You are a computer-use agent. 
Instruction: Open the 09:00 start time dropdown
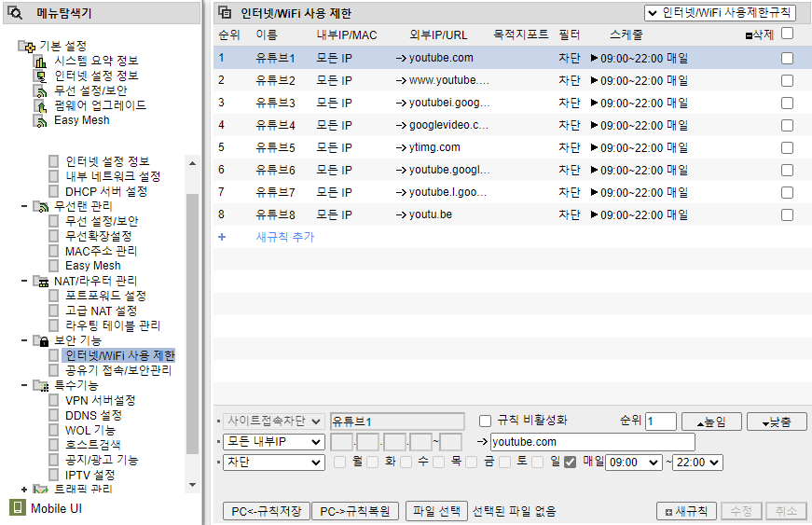[x=634, y=462]
